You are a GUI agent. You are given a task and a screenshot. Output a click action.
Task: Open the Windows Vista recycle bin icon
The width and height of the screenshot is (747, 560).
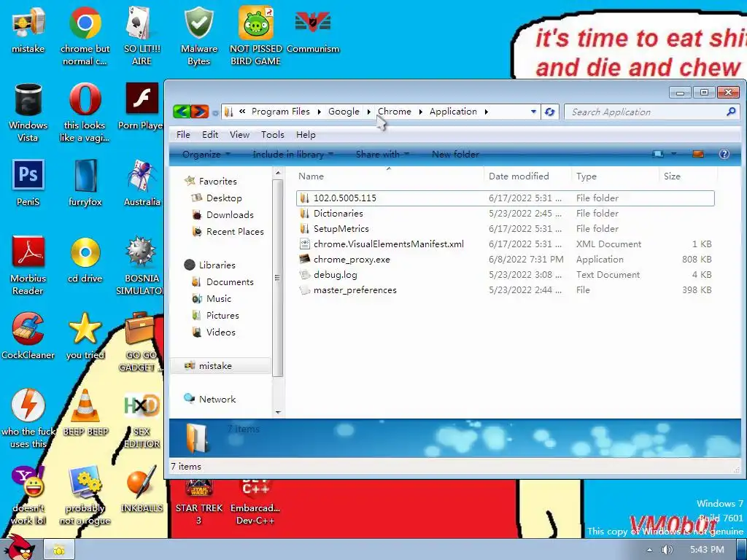28,112
